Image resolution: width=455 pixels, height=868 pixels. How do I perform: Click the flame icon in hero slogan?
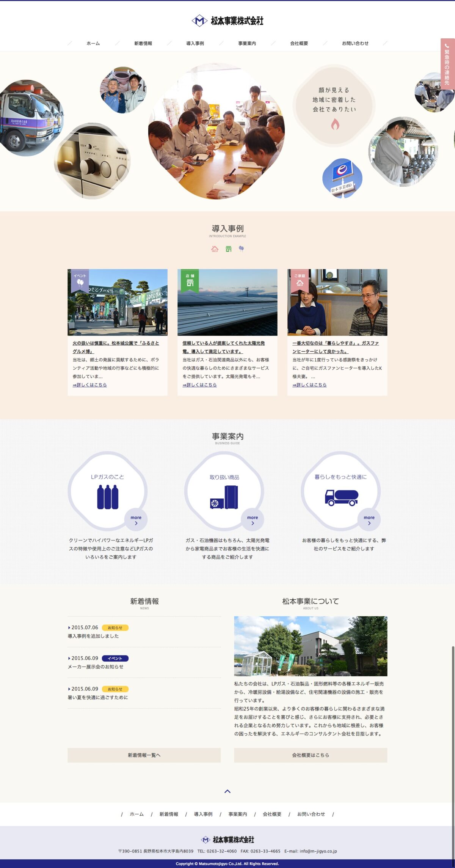point(335,124)
